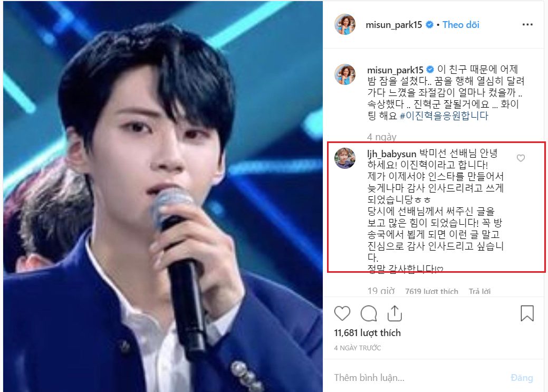The height and width of the screenshot is (392, 548).
Task: View 7619 lượt thích on the comment
Action: click(431, 291)
